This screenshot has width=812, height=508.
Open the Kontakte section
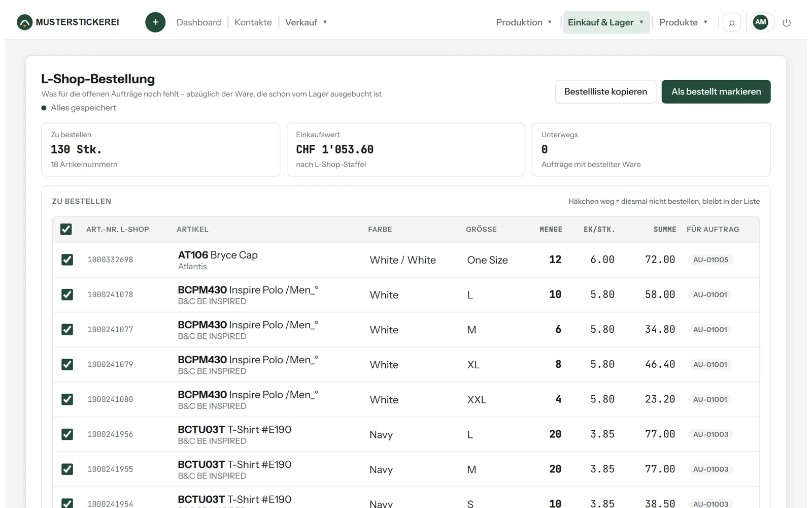pyautogui.click(x=253, y=22)
